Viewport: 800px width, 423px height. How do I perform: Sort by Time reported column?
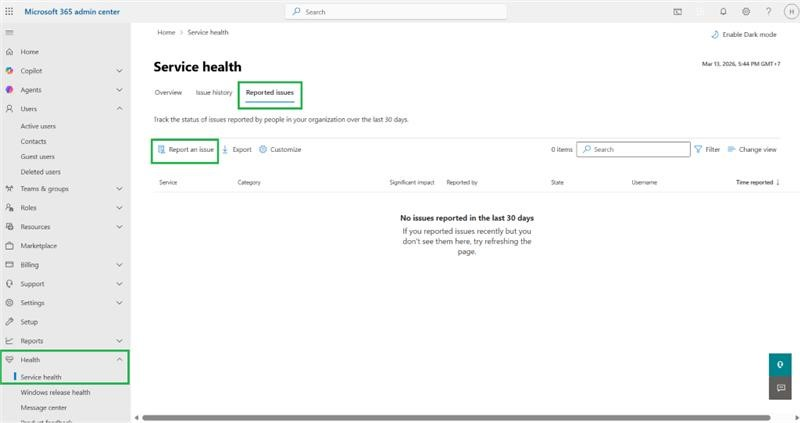click(758, 182)
